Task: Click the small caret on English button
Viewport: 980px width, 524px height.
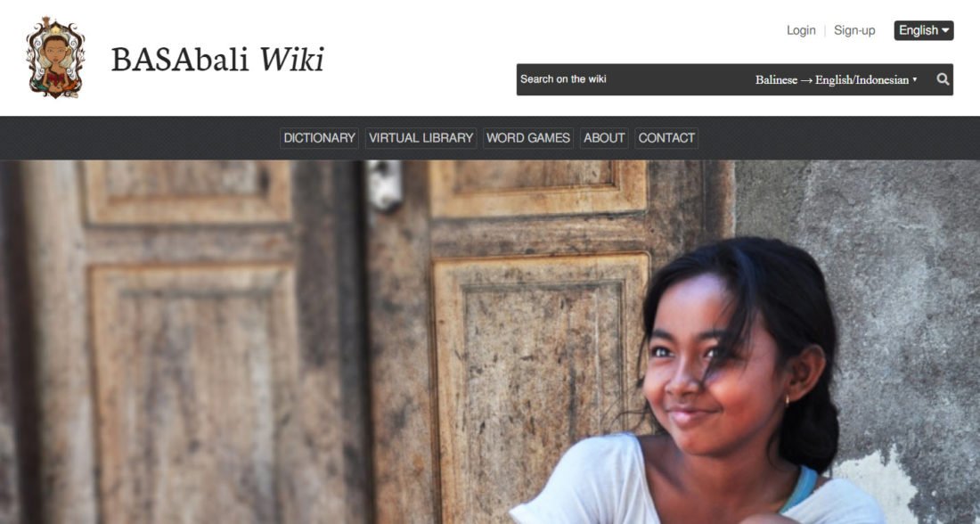Action: pyautogui.click(x=945, y=30)
